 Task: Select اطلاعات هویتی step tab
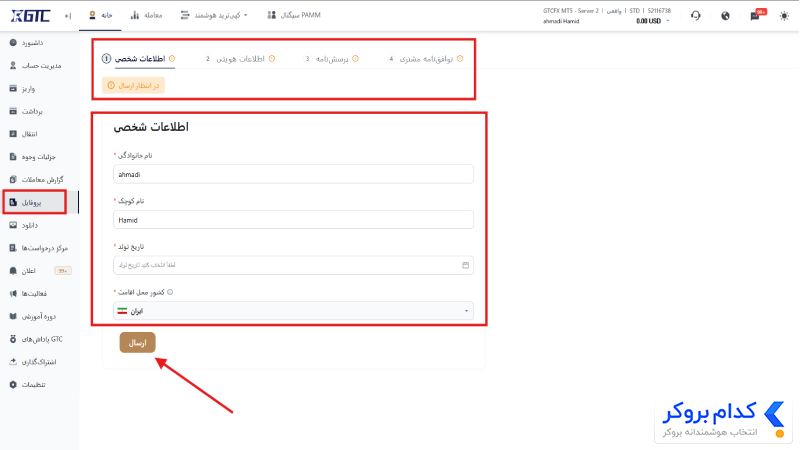pos(240,59)
